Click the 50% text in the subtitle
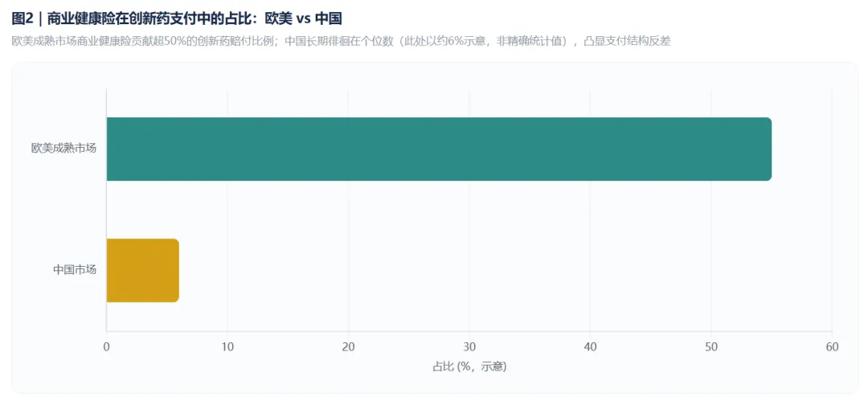The image size is (868, 401). coord(174,42)
